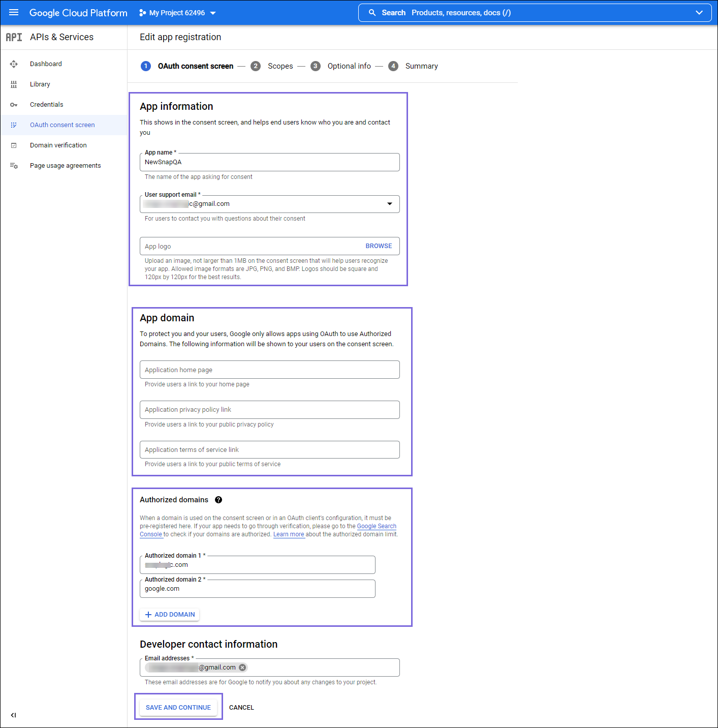Click the Cancel button

tap(241, 707)
